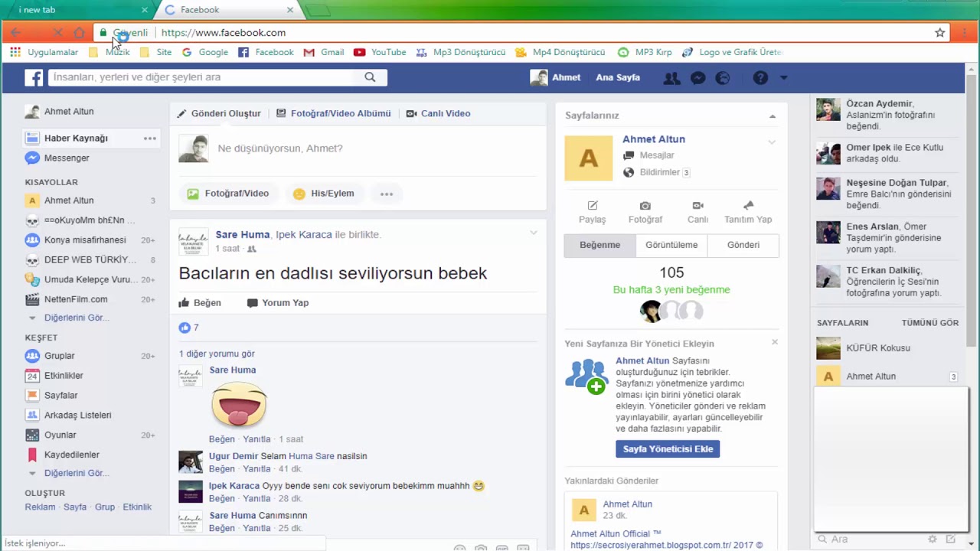Open the help question mark icon
The image size is (980, 551).
click(760, 77)
